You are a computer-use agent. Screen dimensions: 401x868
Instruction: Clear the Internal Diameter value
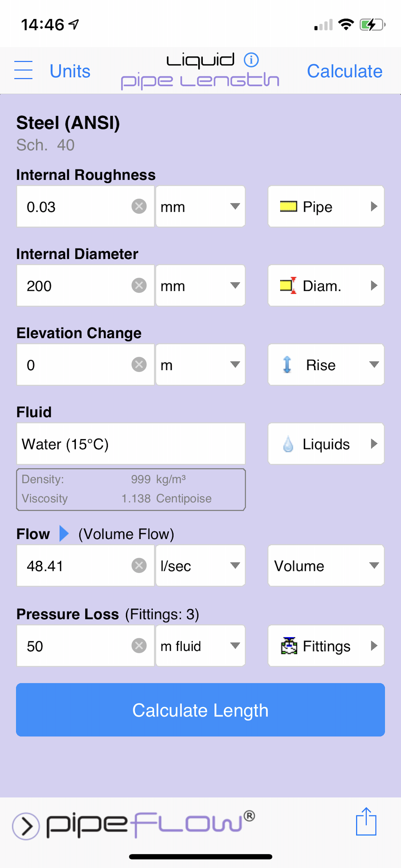tap(139, 285)
